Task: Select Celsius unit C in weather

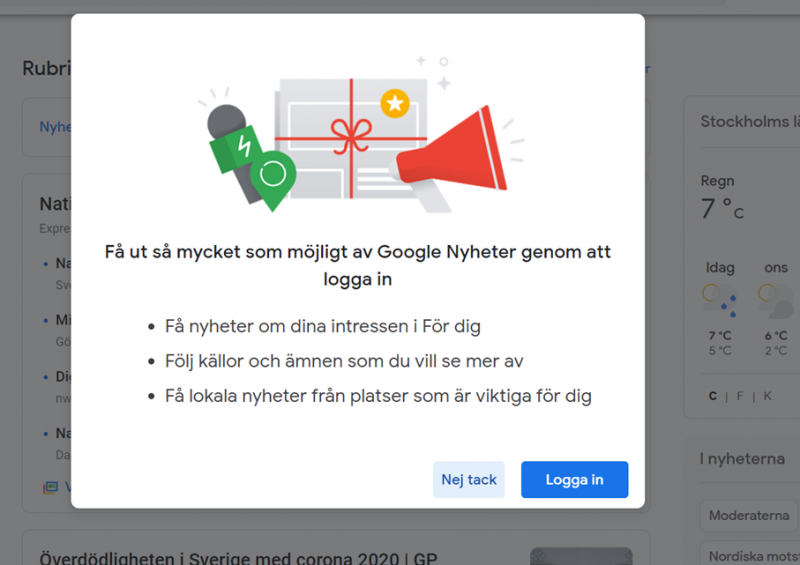Action: pyautogui.click(x=713, y=396)
